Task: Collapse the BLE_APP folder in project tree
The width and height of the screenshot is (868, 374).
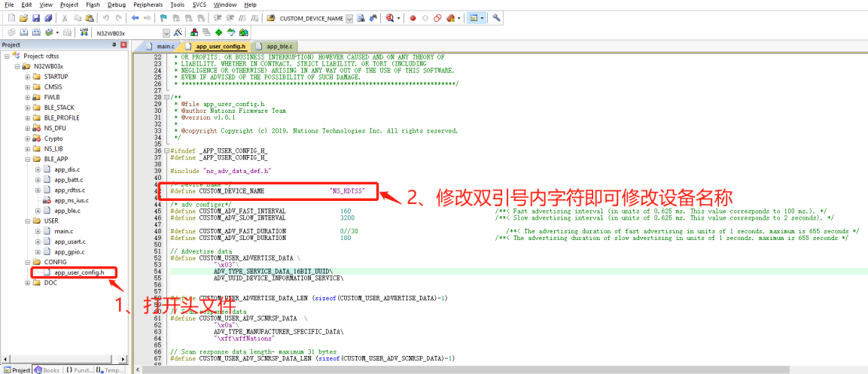Action: 28,160
